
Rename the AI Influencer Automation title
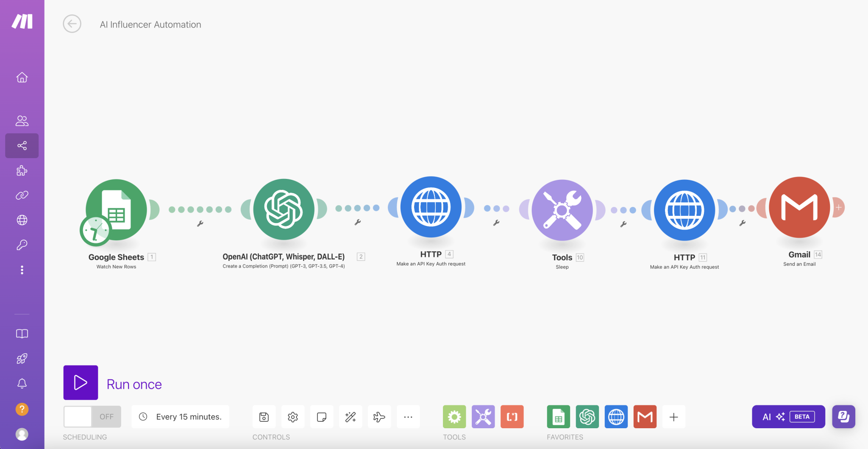tap(150, 25)
